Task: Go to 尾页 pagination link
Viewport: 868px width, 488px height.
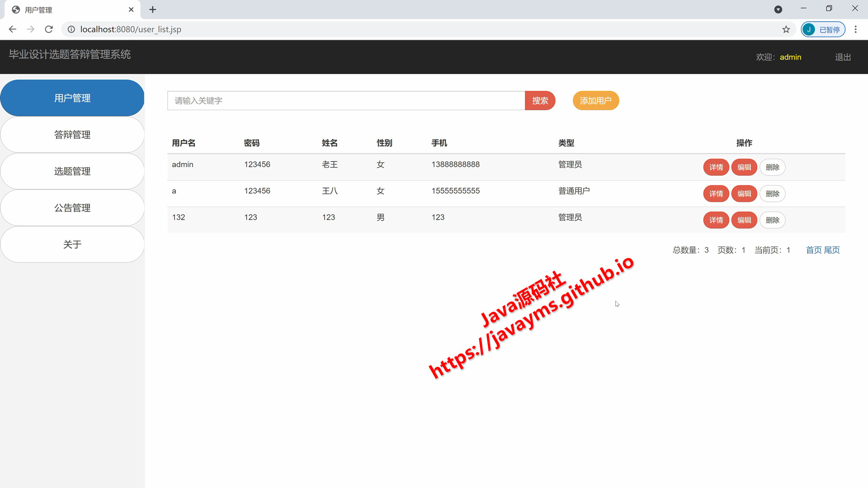Action: [832, 250]
